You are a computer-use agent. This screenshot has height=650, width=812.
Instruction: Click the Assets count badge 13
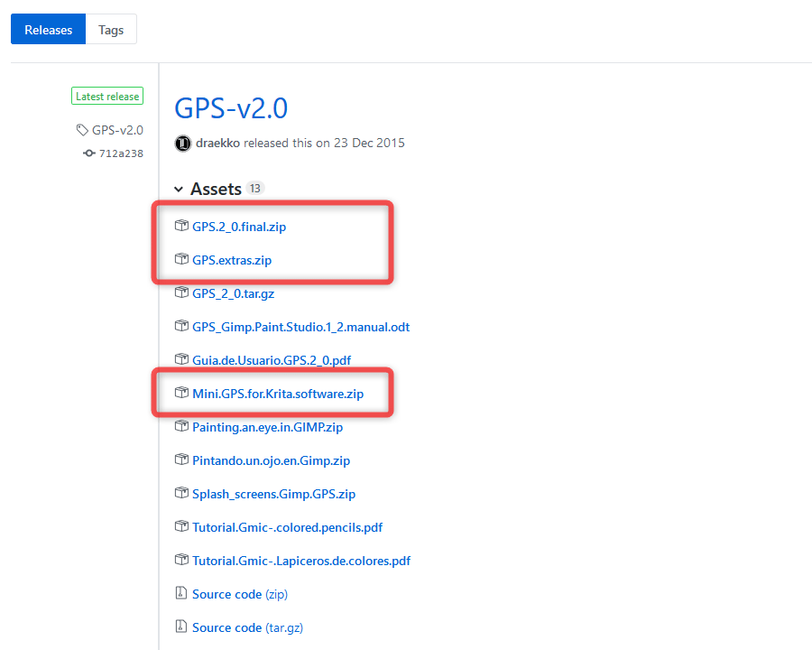pos(254,188)
